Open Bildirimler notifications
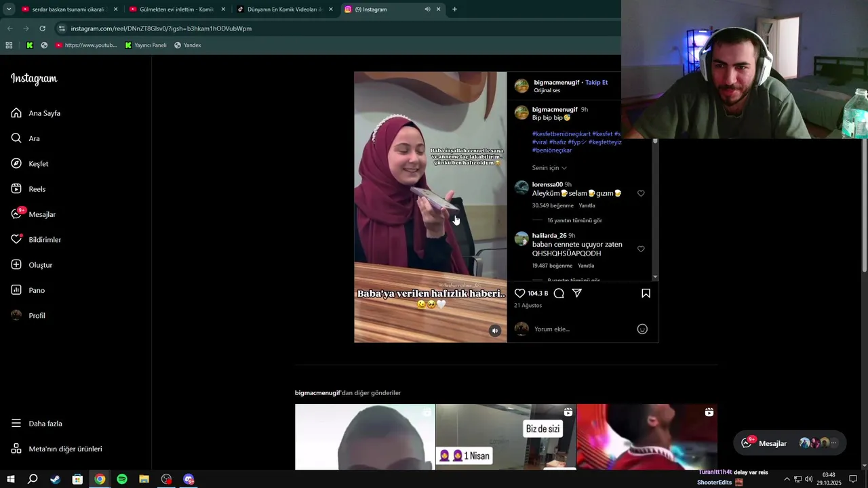The height and width of the screenshot is (488, 868). click(36, 240)
